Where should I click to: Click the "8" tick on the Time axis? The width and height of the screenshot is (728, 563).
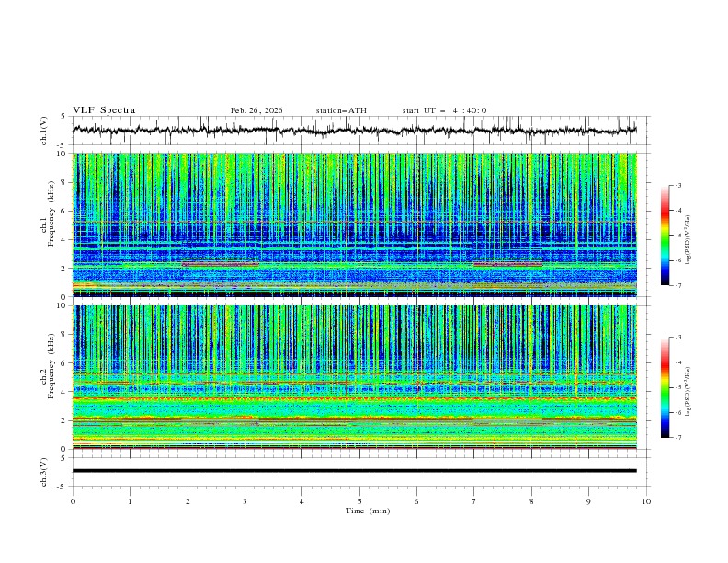click(531, 501)
